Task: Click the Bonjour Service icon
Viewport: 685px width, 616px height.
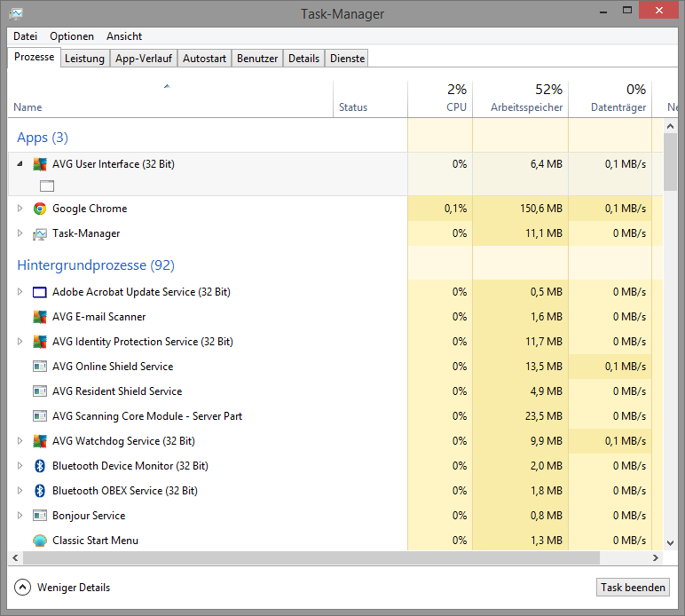Action: (x=40, y=516)
